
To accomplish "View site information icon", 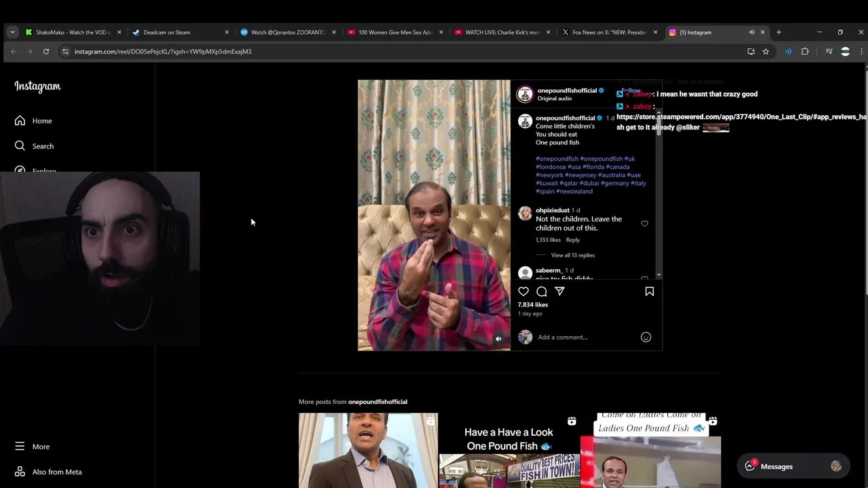I will tap(65, 52).
